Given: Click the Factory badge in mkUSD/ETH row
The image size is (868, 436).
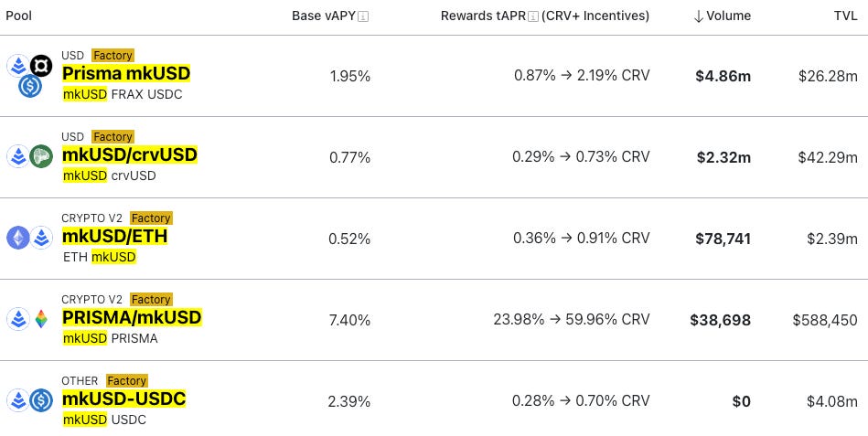Looking at the screenshot, I should pos(151,218).
